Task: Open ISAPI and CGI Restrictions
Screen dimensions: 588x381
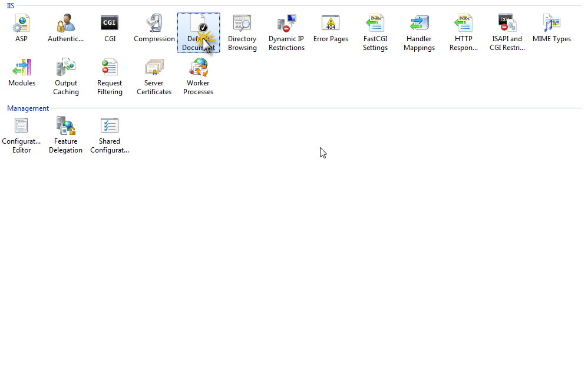Action: [x=507, y=32]
